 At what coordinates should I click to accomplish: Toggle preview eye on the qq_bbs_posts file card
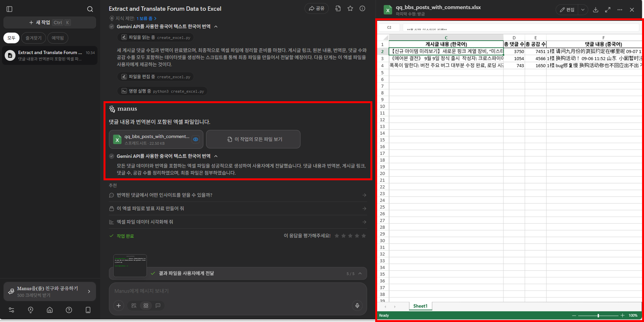point(195,139)
